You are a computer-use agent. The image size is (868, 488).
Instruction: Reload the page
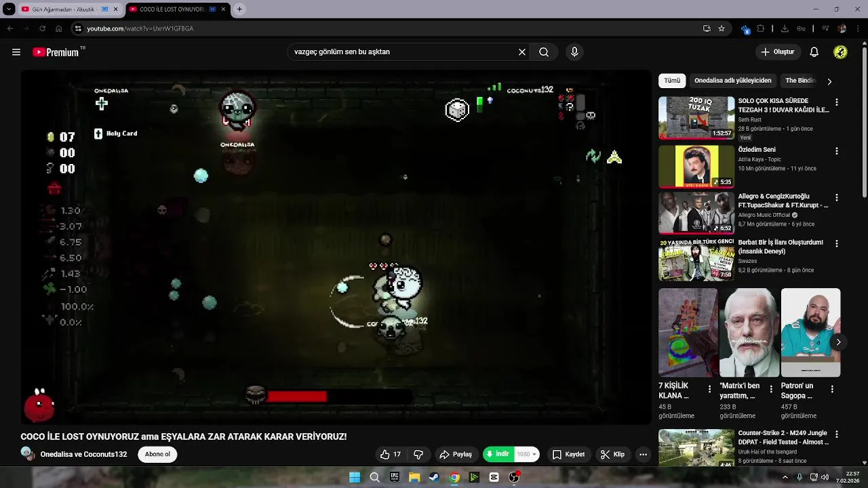point(42,28)
